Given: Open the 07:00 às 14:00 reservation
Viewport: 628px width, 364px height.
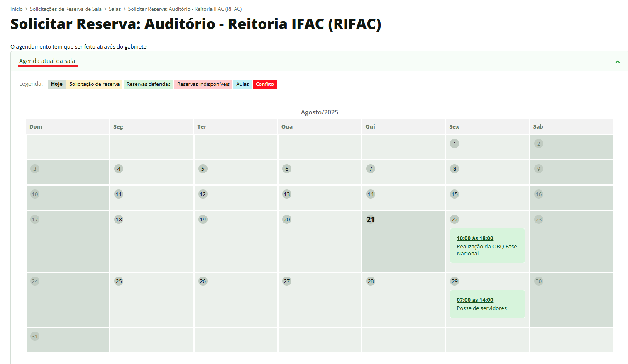Looking at the screenshot, I should coord(475,300).
